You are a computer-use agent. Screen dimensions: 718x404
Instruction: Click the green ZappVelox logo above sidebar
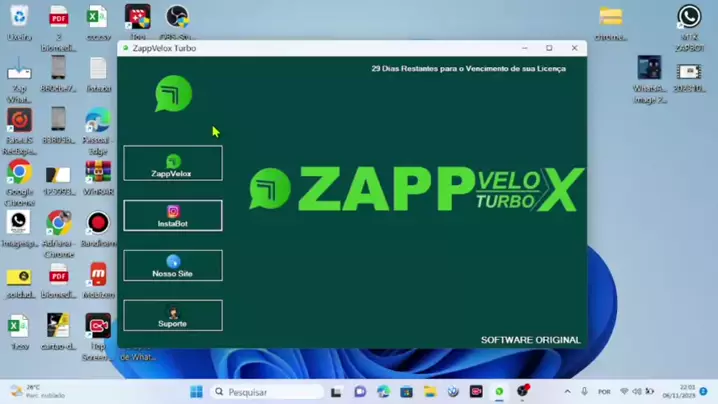173,95
